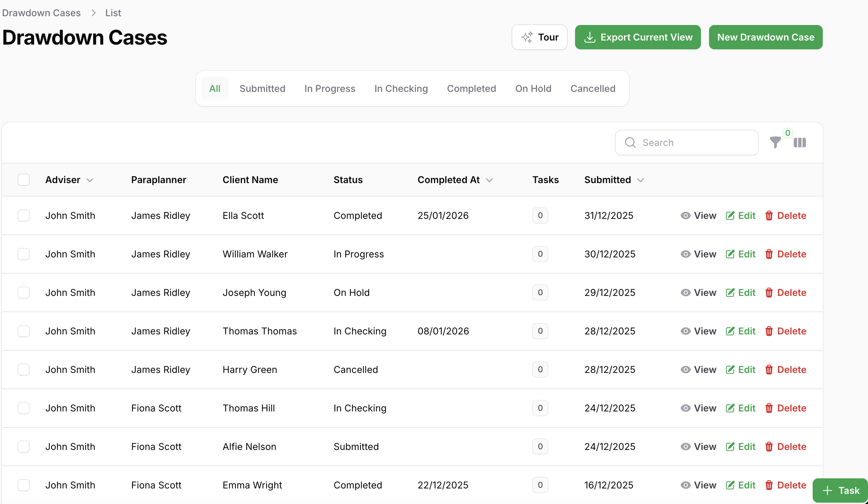
Task: Click the tasks count badge for William Walker
Action: [x=540, y=254]
